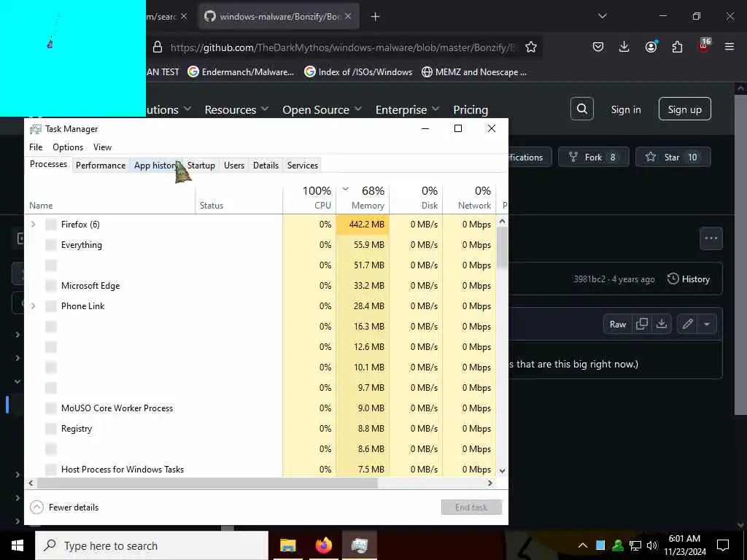The image size is (747, 560).
Task: Expand the Firefox (6) process group
Action: [33, 225]
